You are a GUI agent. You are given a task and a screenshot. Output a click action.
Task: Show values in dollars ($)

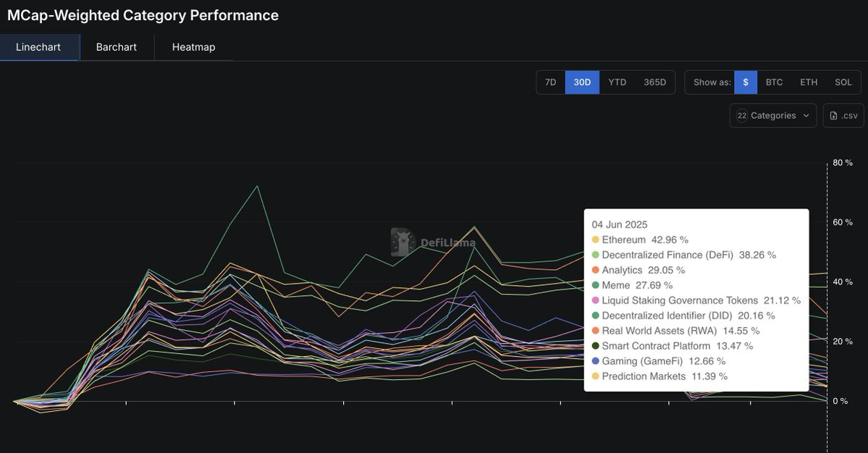coord(746,82)
